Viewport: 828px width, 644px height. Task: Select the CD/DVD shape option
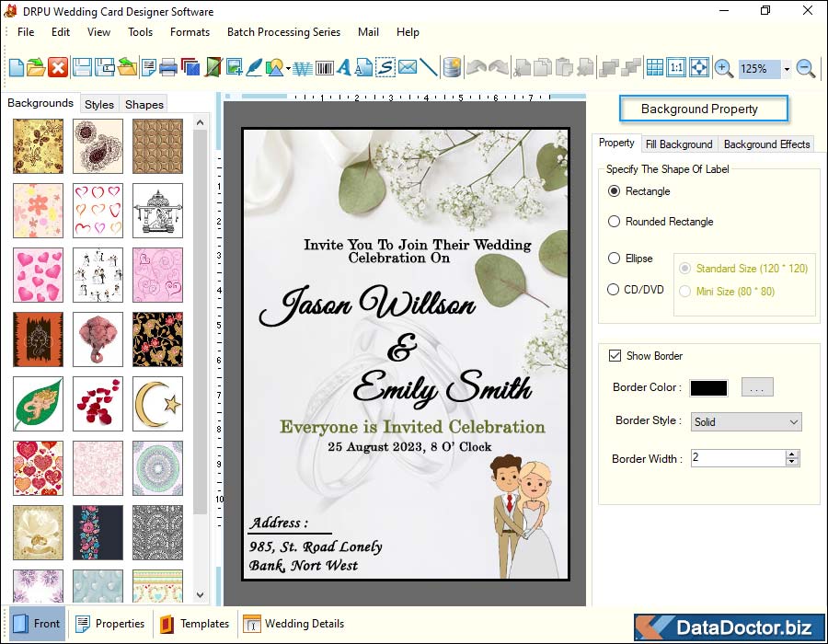(x=613, y=290)
